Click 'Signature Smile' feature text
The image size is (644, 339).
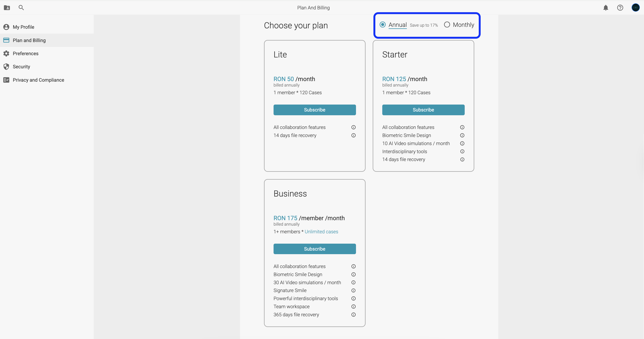coord(290,291)
